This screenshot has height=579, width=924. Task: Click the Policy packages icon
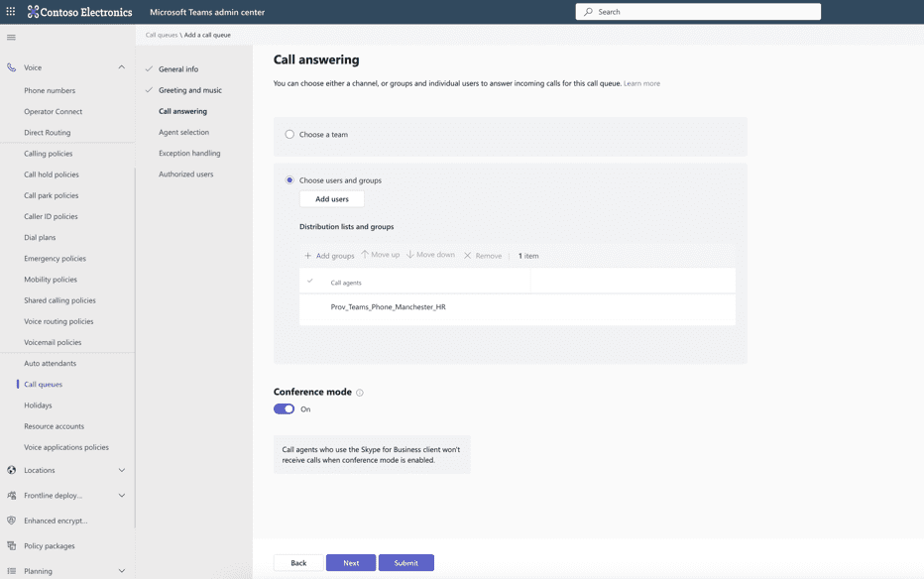tap(11, 546)
